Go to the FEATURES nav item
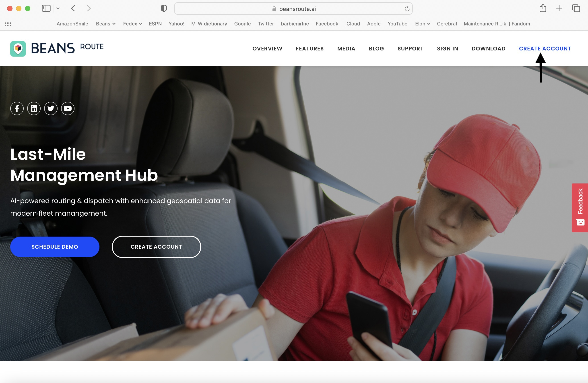Screen dimensions: 588x383 pos(309,49)
